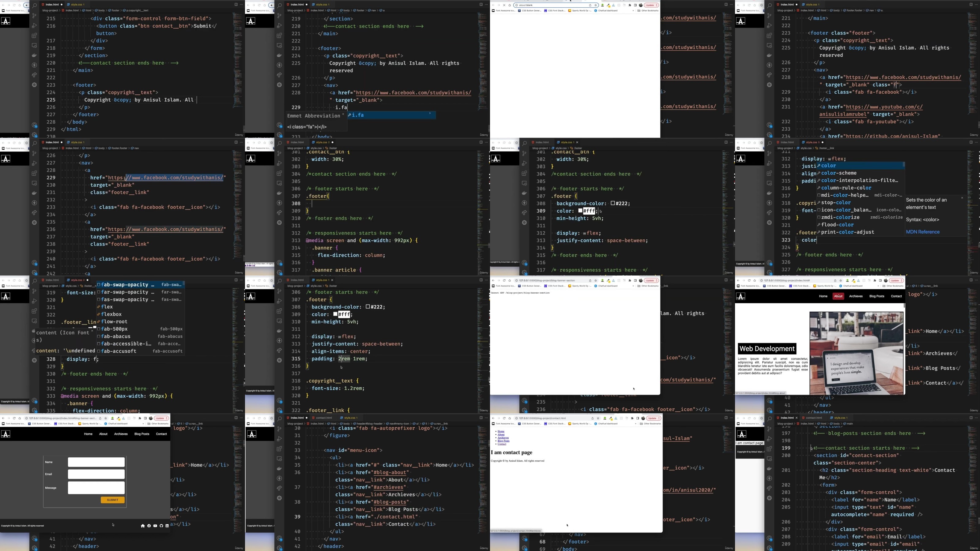Click the Facebook icon in the page footer

tap(149, 526)
